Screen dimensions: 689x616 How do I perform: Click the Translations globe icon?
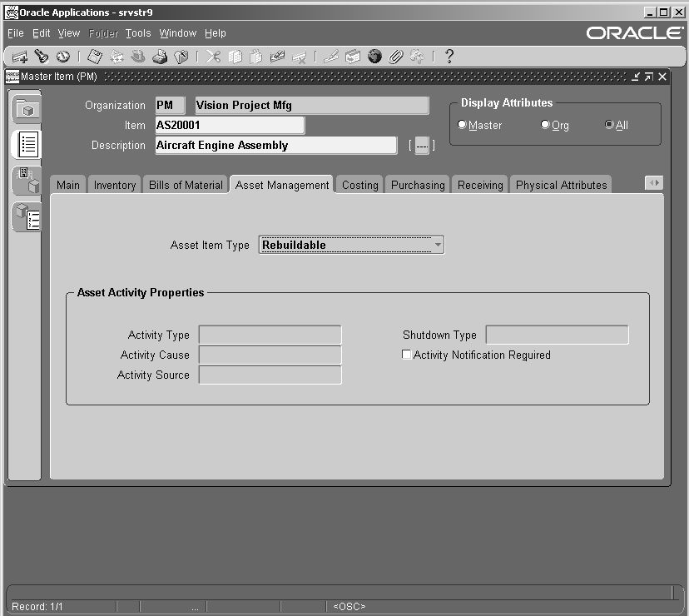pyautogui.click(x=374, y=57)
